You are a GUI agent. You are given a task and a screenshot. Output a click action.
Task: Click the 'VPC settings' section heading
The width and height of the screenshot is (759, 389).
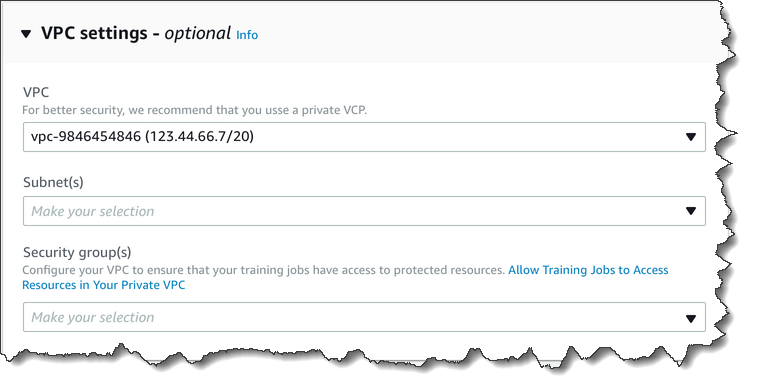(x=94, y=33)
